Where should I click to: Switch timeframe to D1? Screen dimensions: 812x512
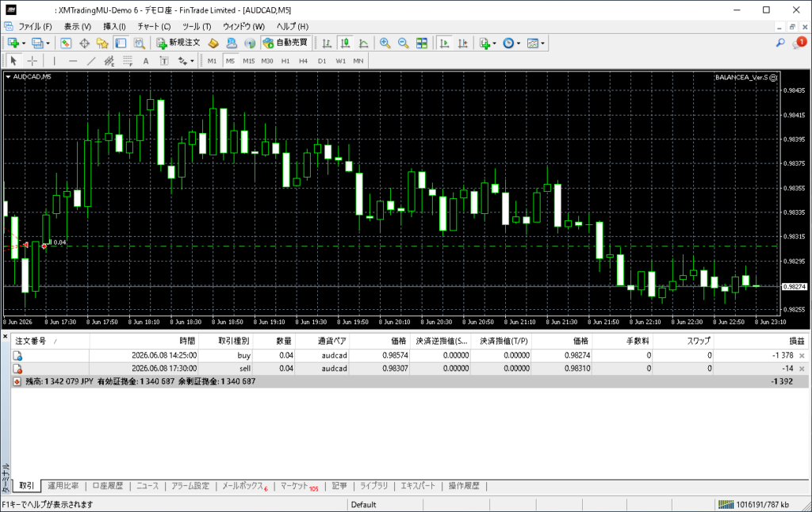point(322,60)
